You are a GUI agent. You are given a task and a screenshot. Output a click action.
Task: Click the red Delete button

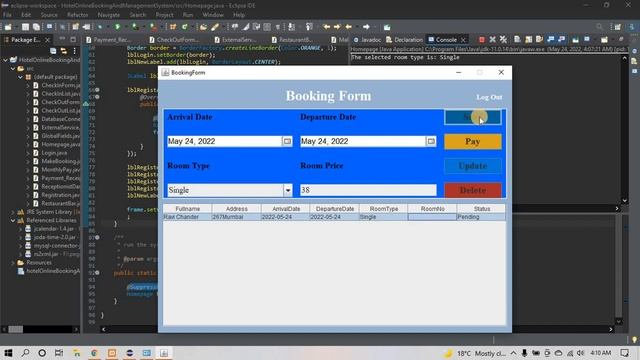coord(473,190)
